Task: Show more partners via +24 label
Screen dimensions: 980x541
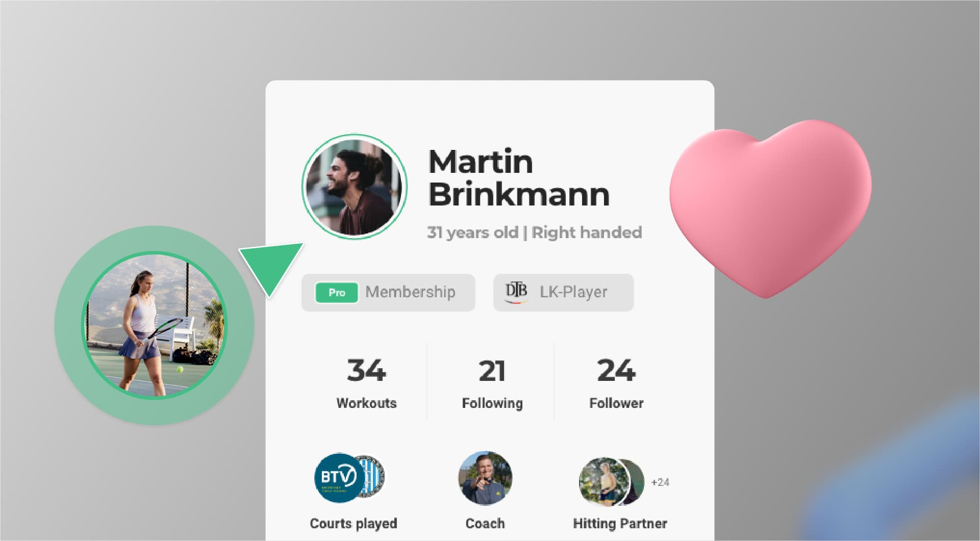Action: [x=660, y=482]
